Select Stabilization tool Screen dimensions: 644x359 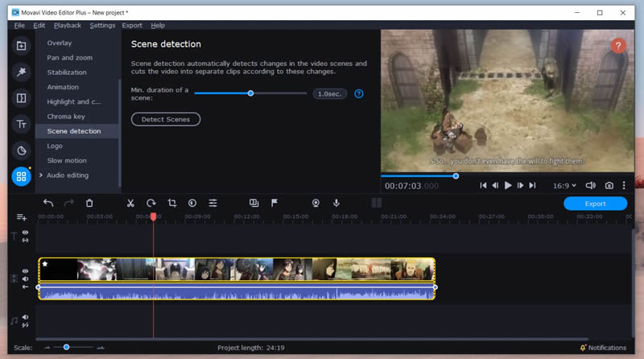(67, 72)
